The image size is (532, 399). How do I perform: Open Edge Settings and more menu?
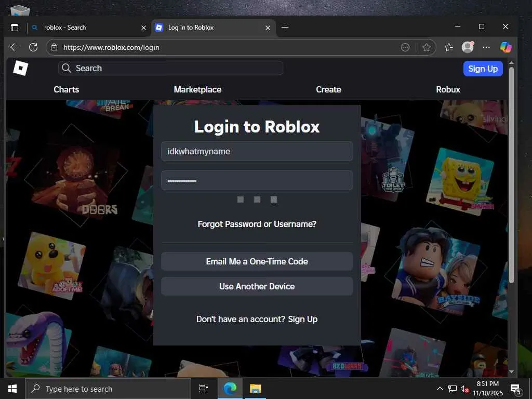click(486, 47)
